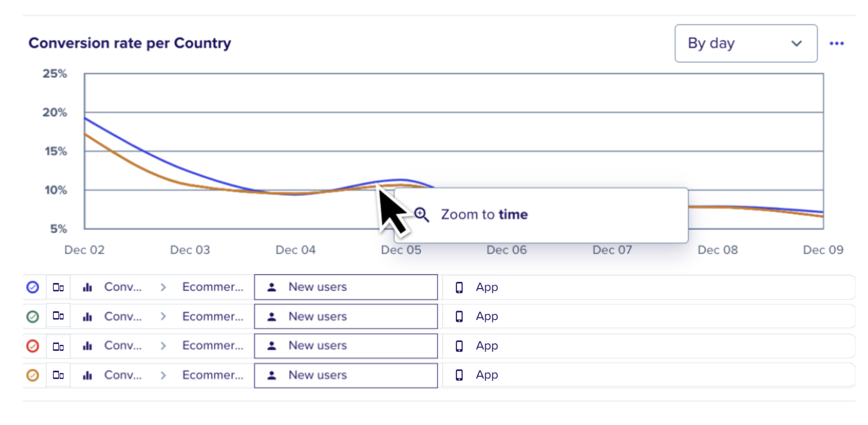Viewport: 868px width, 425px height.
Task: Click bar chart icon in orange series row
Action: click(x=87, y=375)
